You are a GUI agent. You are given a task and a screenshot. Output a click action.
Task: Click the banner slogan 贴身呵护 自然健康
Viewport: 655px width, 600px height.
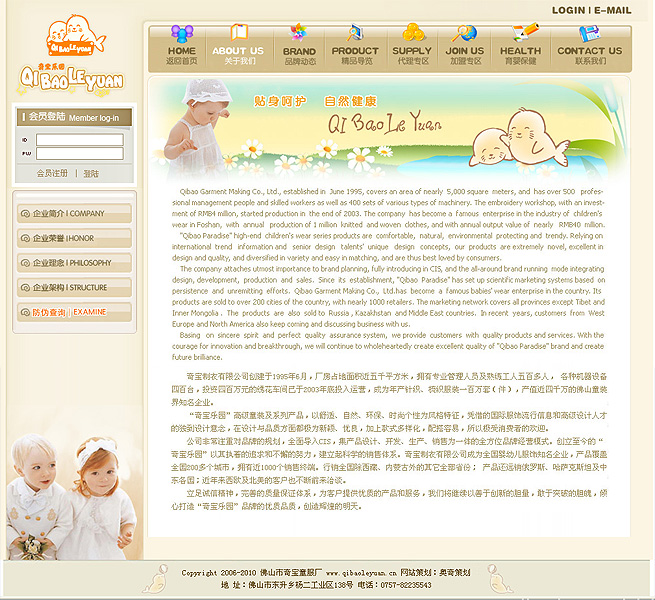click(x=315, y=101)
